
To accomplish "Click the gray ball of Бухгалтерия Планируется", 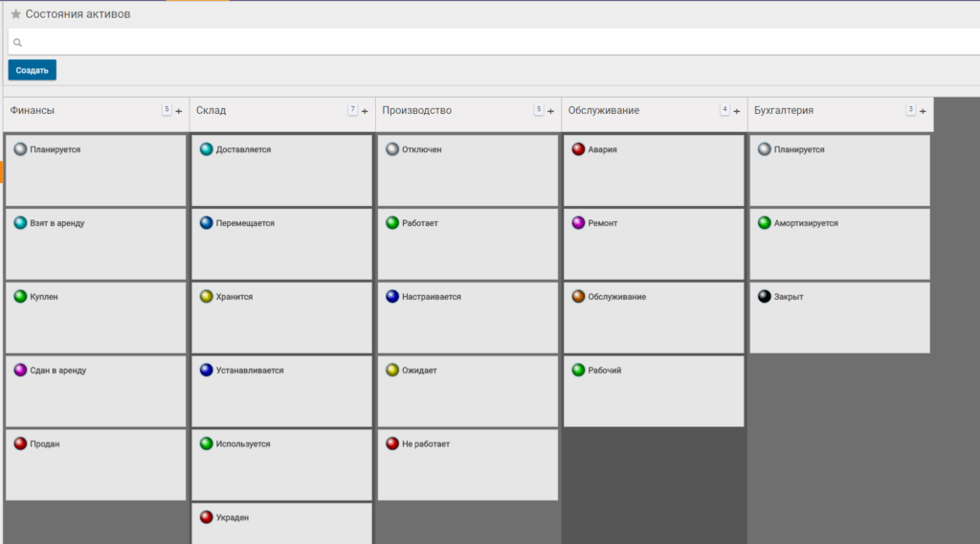I will 765,148.
